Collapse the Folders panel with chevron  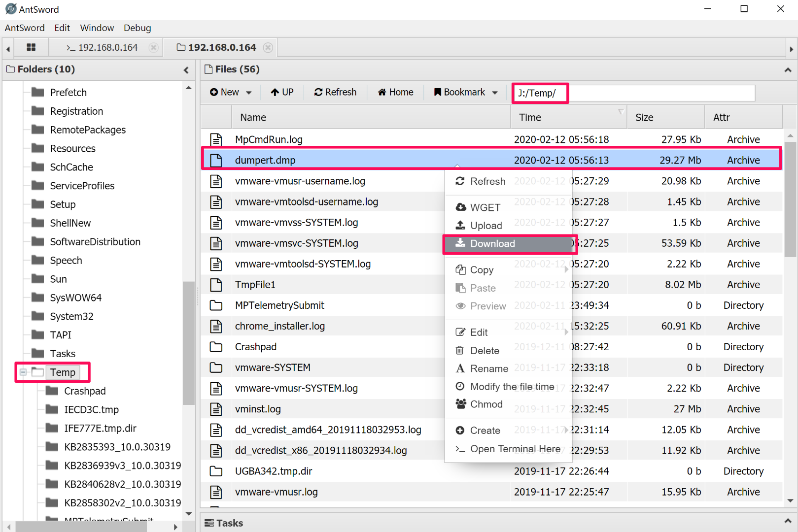click(186, 70)
